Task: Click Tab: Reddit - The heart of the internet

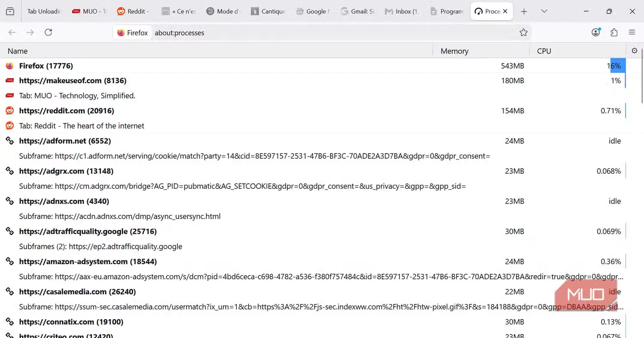Action: (x=313, y=126)
